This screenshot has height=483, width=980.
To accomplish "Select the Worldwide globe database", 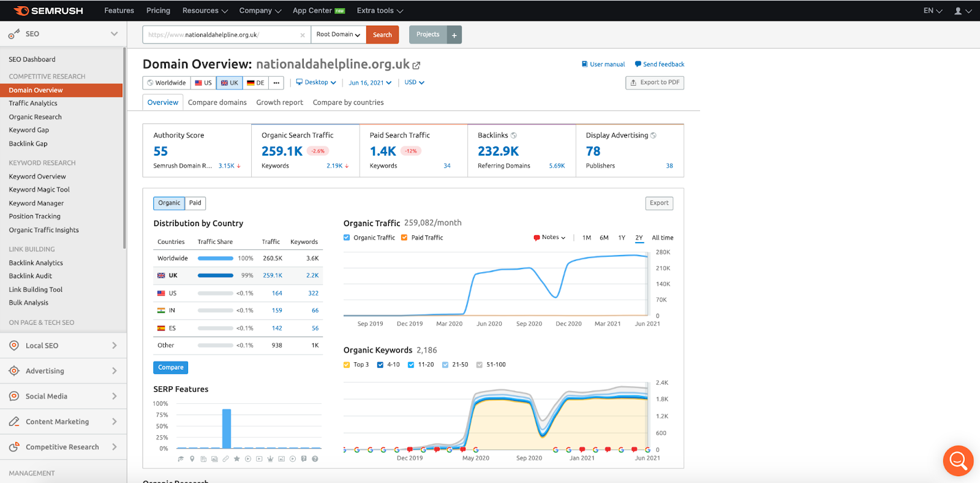I will point(167,83).
